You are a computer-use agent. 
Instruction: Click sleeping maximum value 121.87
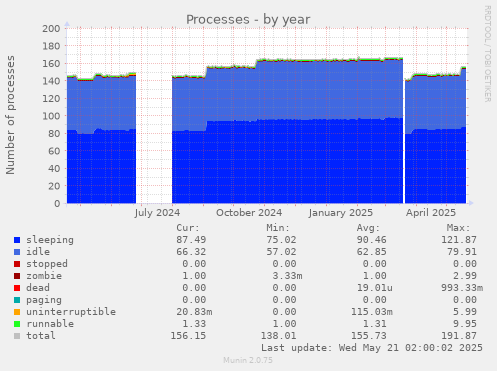point(459,240)
